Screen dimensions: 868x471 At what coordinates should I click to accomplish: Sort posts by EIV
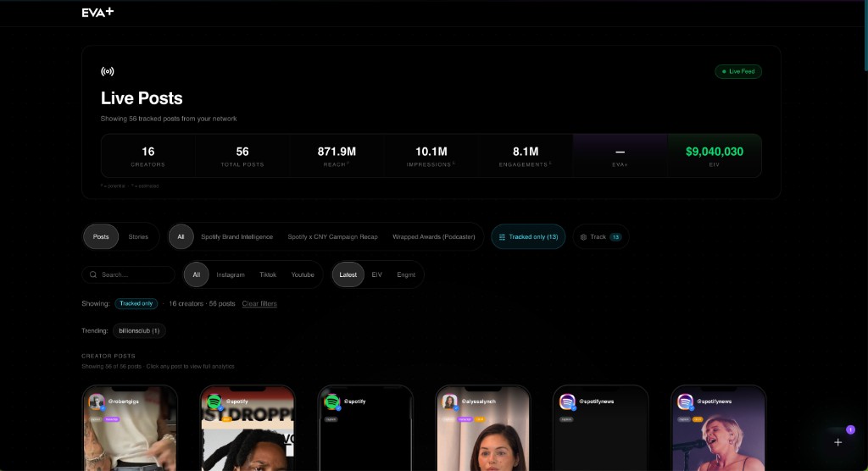(377, 274)
